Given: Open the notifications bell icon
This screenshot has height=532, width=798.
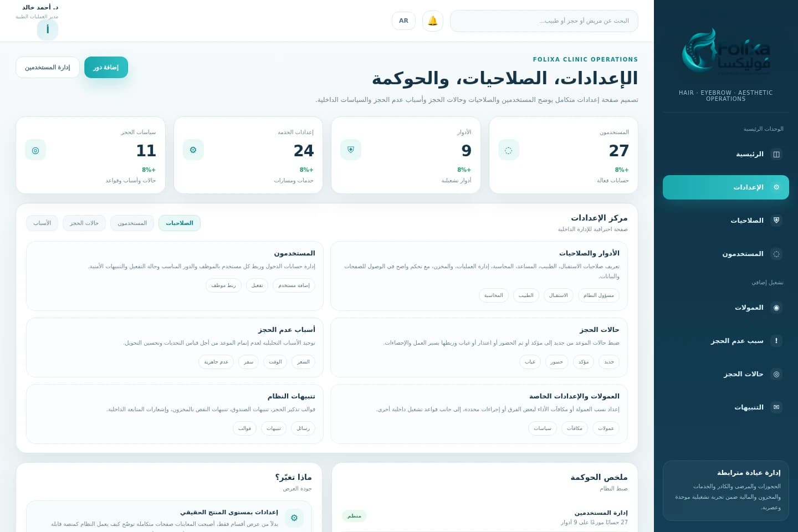Looking at the screenshot, I should (x=433, y=21).
